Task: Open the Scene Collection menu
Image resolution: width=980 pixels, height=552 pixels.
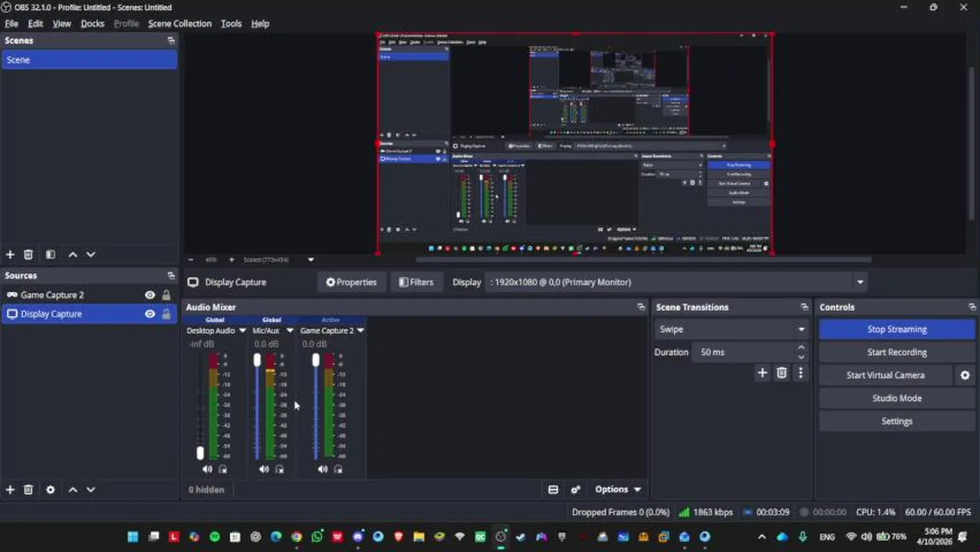Action: (179, 24)
